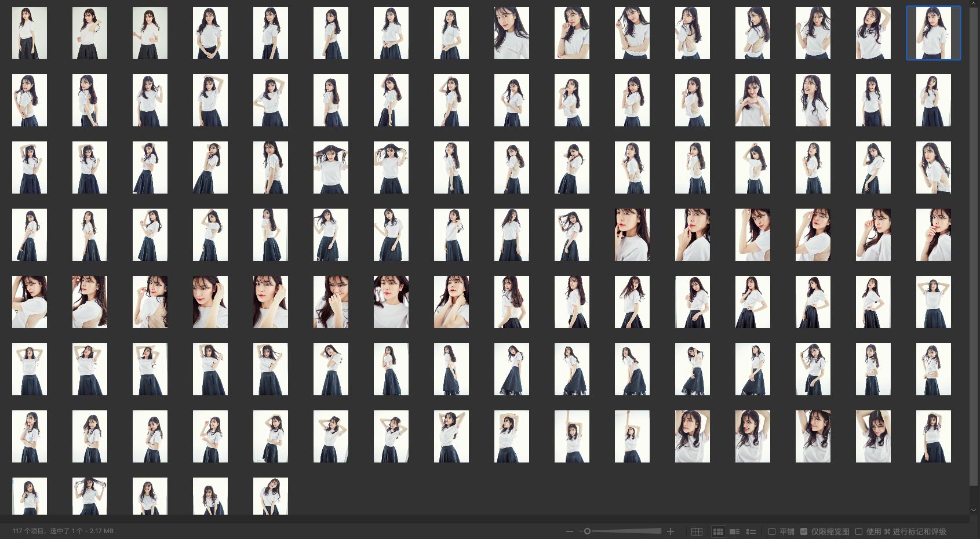Click the scroll-down arrow at the scrollbar's bottom

tap(974, 510)
